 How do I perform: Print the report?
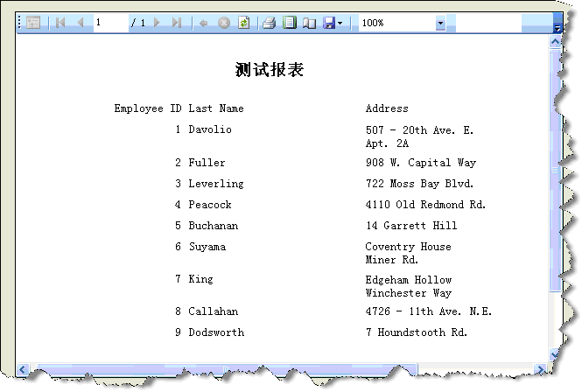click(x=269, y=23)
